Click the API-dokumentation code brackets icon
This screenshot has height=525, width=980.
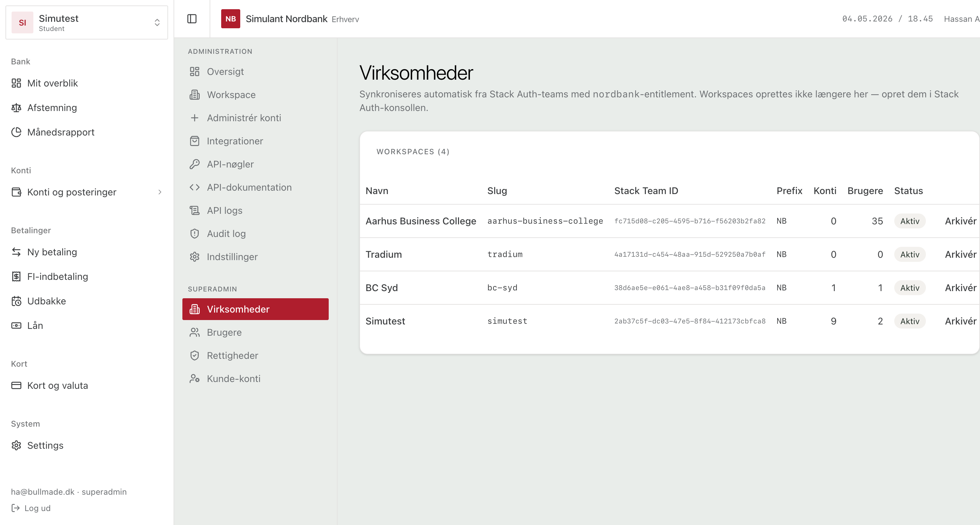click(x=194, y=187)
